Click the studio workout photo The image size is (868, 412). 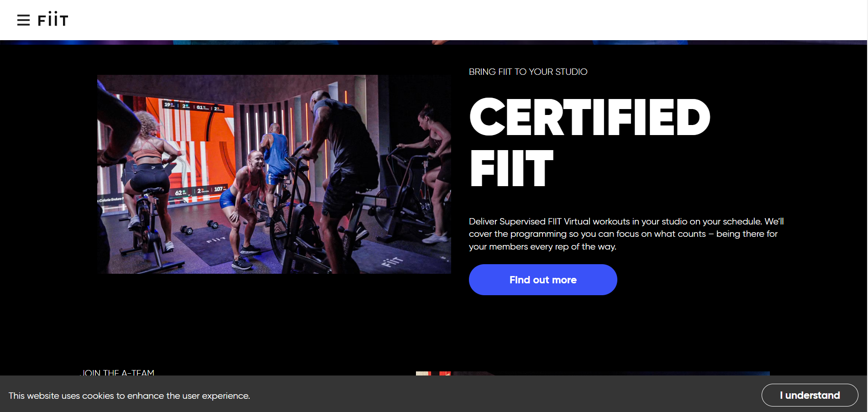click(274, 174)
